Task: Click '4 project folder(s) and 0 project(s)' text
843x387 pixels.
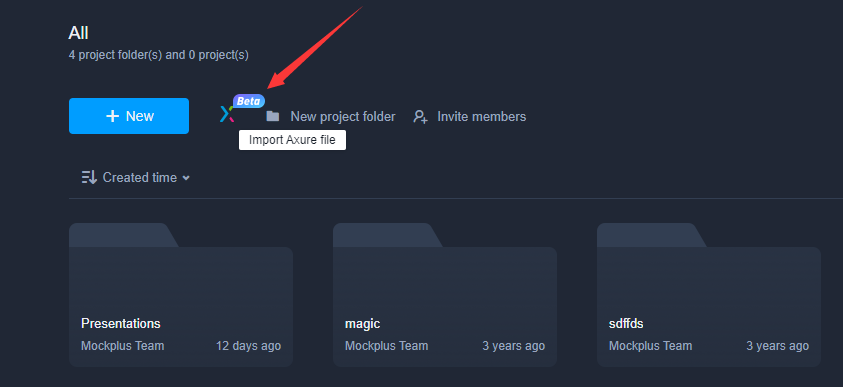Action: coord(159,55)
